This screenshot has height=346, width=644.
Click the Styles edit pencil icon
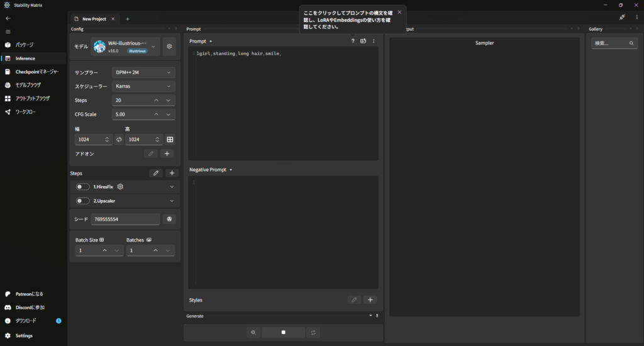[354, 300]
